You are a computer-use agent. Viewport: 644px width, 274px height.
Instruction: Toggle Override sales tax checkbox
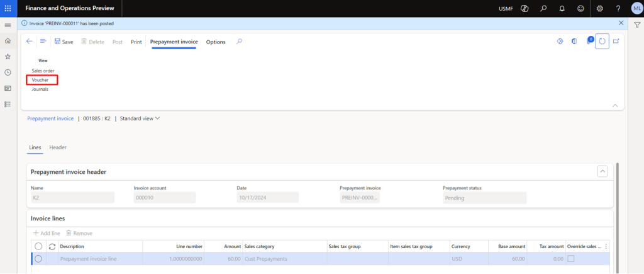pos(571,258)
